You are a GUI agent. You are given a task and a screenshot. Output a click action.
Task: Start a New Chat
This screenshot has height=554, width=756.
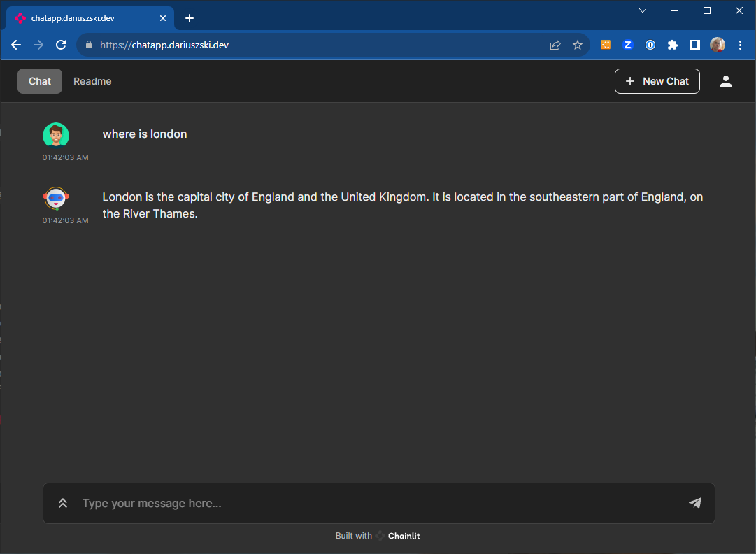point(657,81)
